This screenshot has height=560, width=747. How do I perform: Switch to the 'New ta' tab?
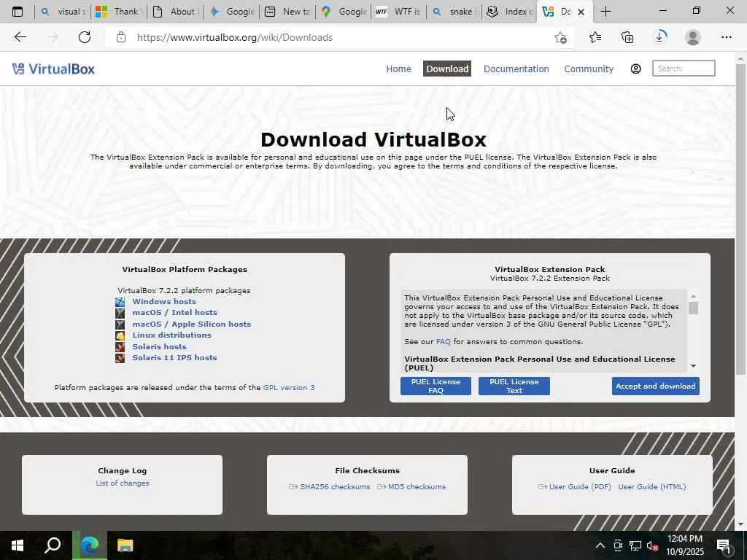click(287, 12)
